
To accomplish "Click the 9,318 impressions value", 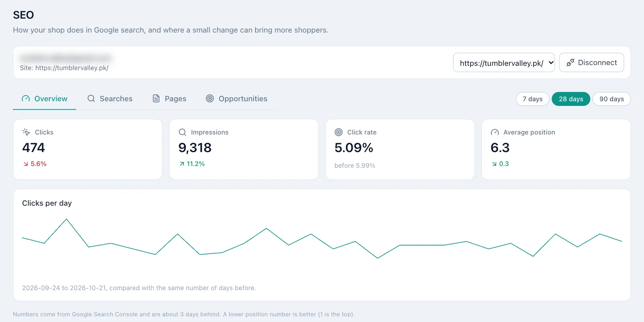I will [x=195, y=148].
